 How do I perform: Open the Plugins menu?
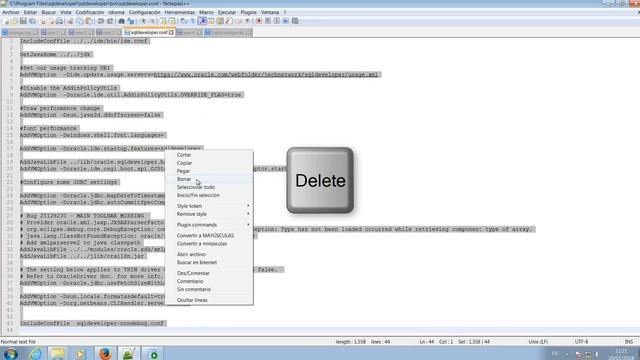pos(248,12)
